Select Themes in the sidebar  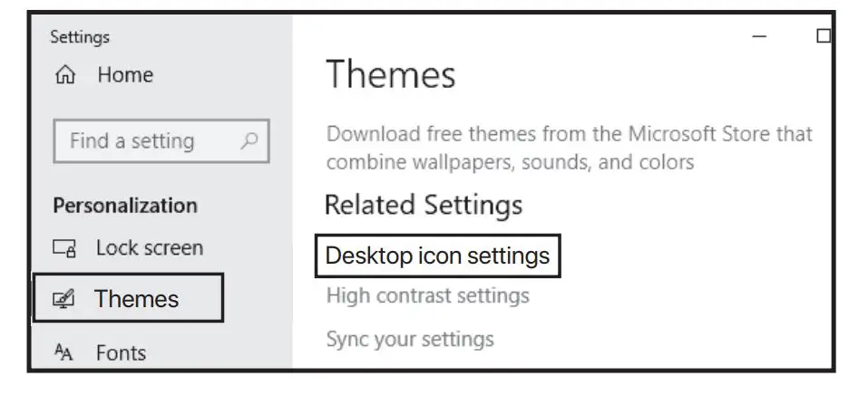[x=136, y=298]
